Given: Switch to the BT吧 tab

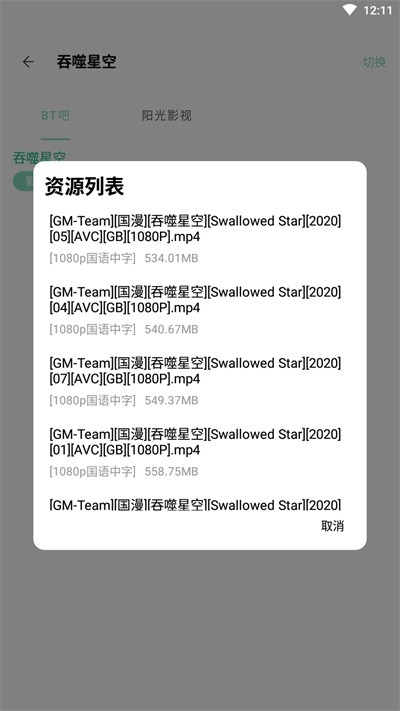Looking at the screenshot, I should pyautogui.click(x=55, y=116).
